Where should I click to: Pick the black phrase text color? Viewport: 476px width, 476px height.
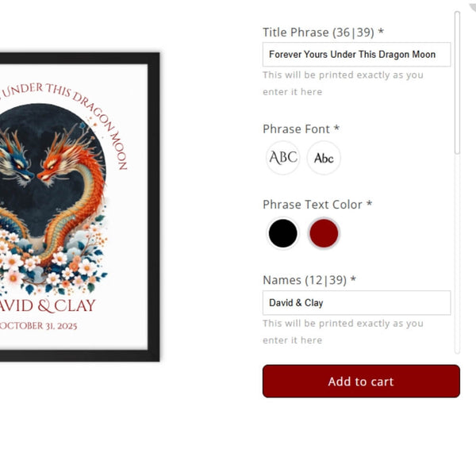pyautogui.click(x=283, y=233)
